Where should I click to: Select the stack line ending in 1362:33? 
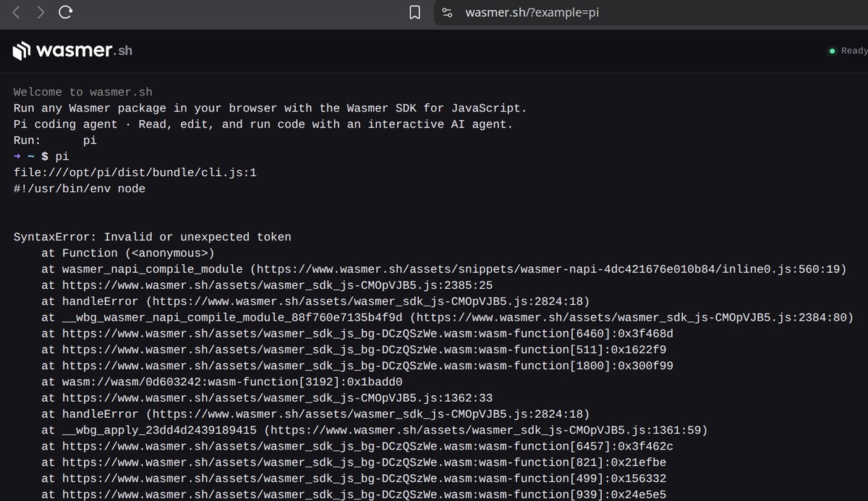tap(268, 397)
